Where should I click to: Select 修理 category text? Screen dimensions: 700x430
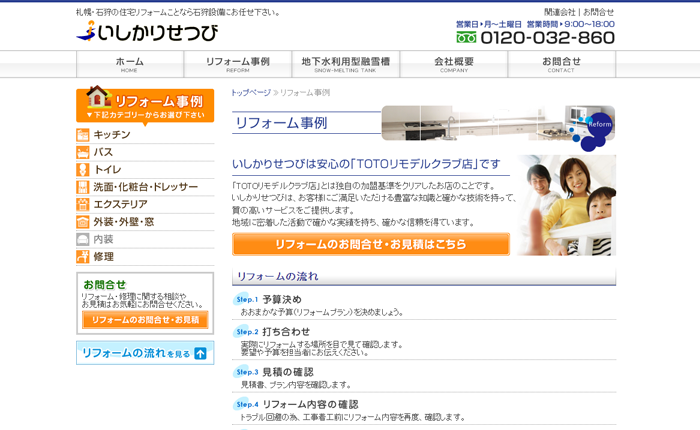(103, 257)
